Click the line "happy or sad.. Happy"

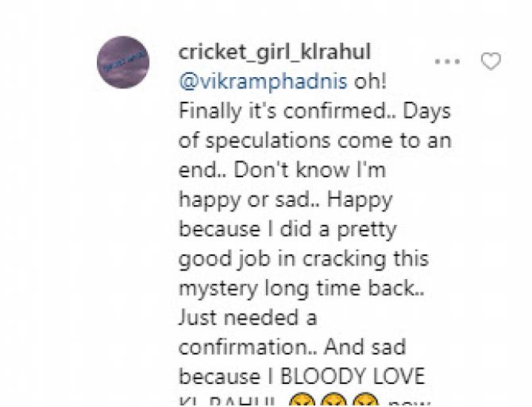[285, 200]
